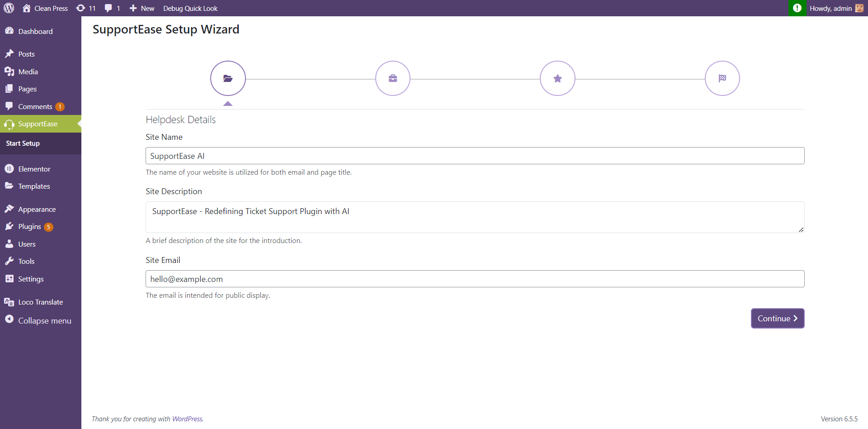Image resolution: width=868 pixels, height=429 pixels.
Task: Click the Plugins plug icon
Action: coord(9,226)
